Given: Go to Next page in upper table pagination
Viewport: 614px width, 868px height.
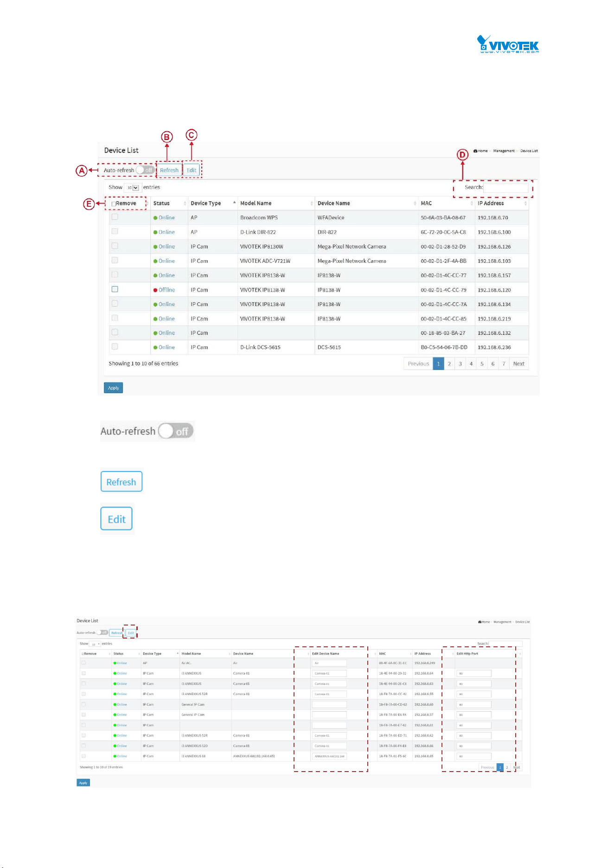Looking at the screenshot, I should 519,364.
